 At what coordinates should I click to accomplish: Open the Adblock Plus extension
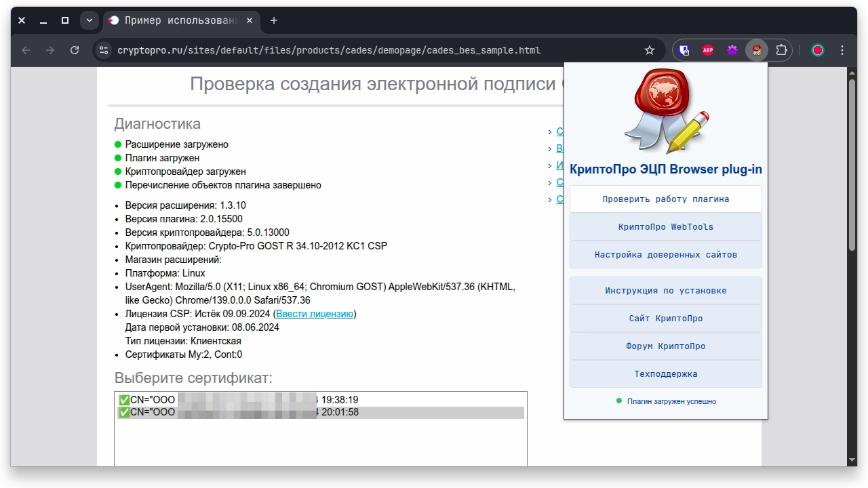[x=708, y=50]
